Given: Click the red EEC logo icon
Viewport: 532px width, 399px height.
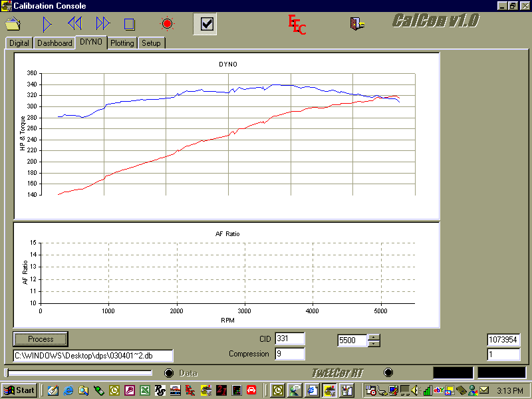Looking at the screenshot, I should [297, 25].
